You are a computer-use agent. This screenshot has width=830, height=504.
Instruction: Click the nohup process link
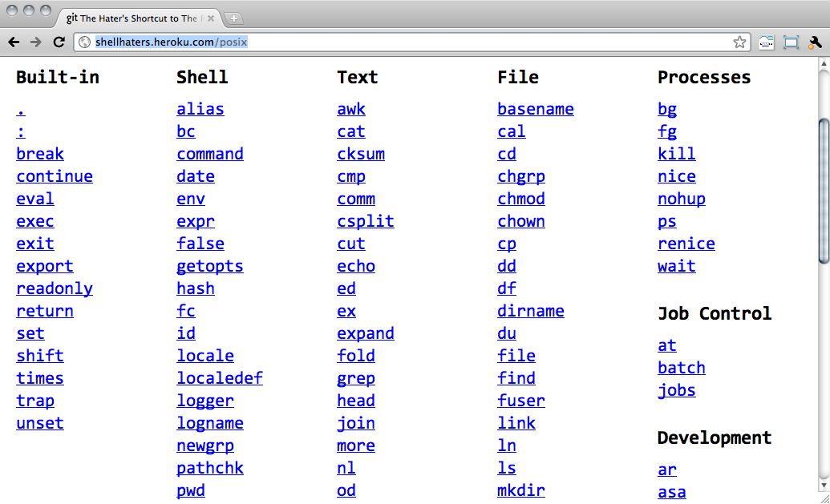681,199
